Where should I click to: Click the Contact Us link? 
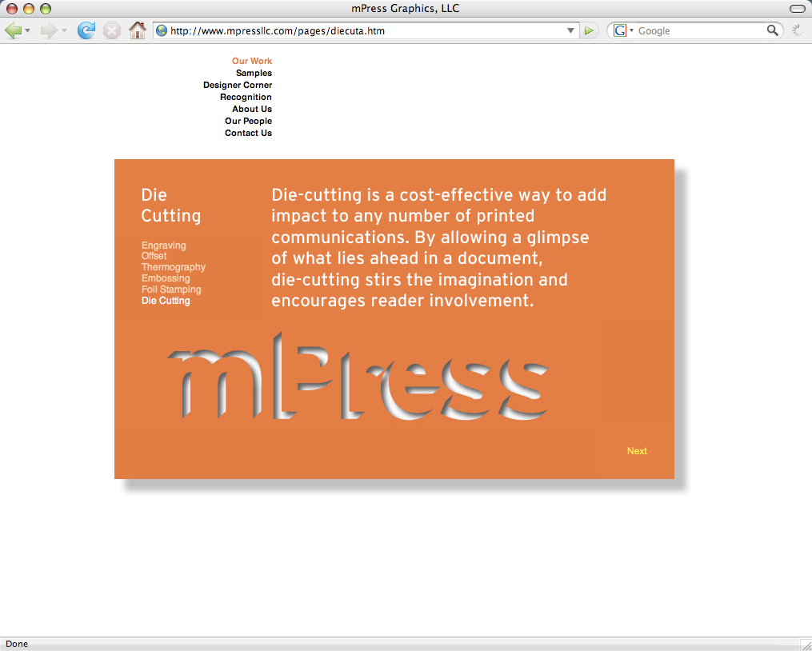[x=249, y=133]
